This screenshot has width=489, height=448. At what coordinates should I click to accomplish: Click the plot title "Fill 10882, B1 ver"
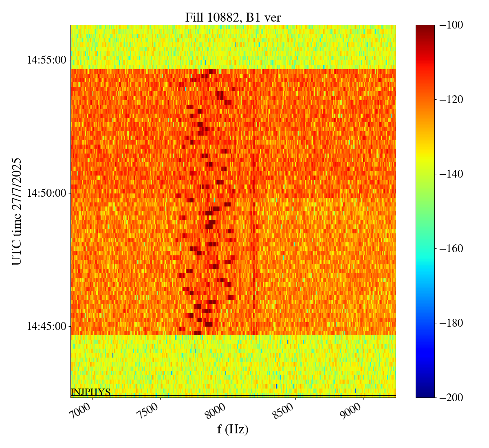[x=233, y=17]
